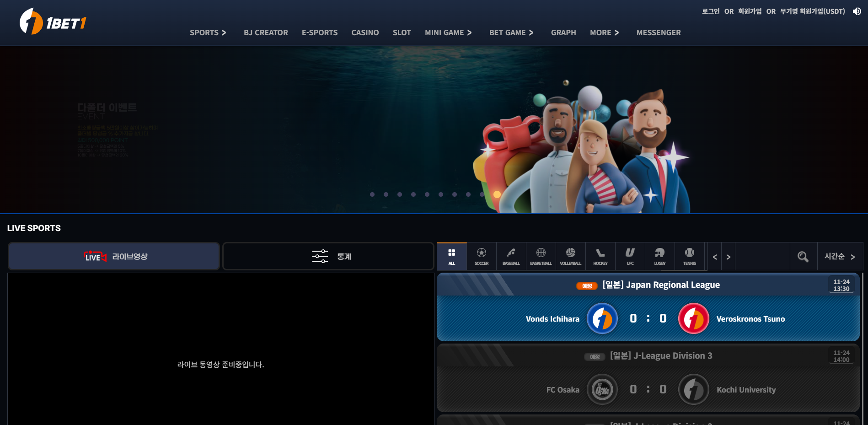Show Volleyball matches via its icon
868x425 pixels.
point(570,256)
